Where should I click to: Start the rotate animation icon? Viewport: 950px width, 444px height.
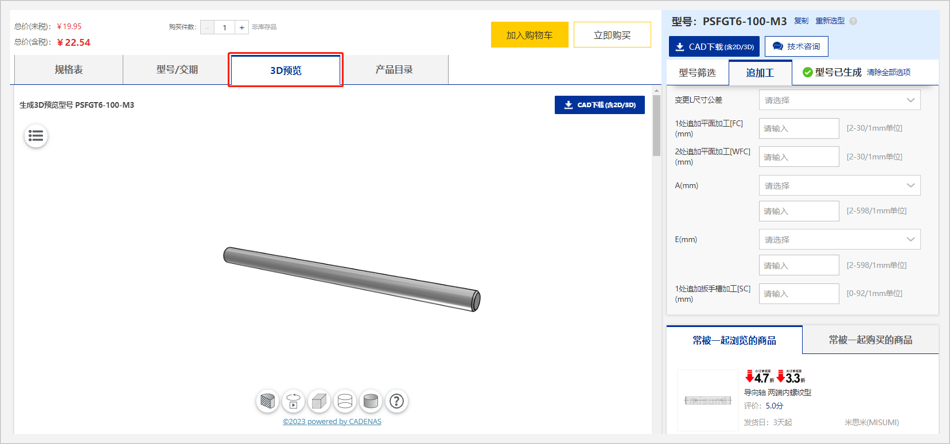tap(293, 401)
